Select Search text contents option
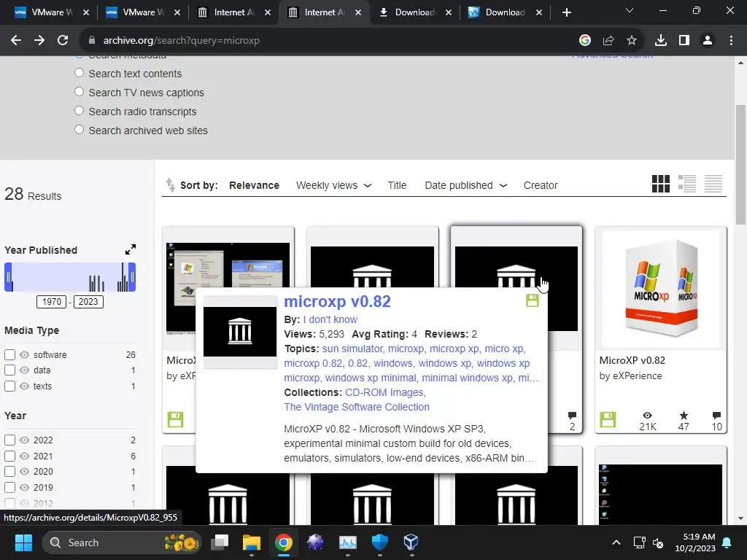 [79, 73]
